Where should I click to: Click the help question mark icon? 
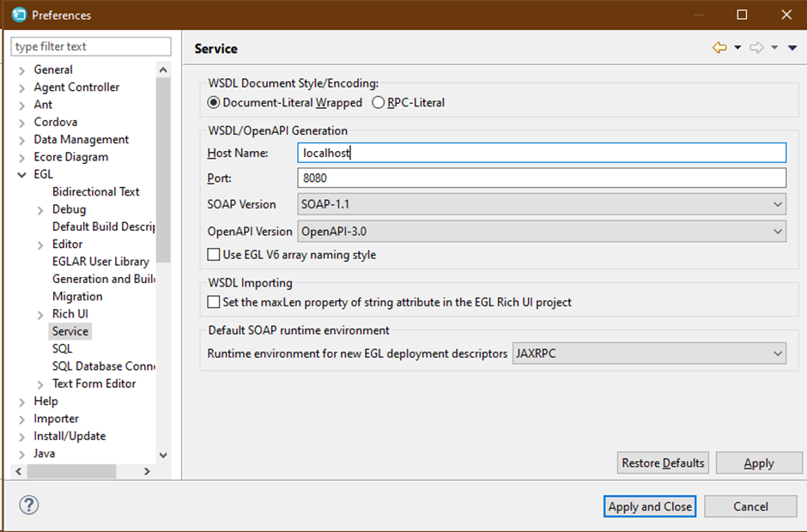[29, 505]
